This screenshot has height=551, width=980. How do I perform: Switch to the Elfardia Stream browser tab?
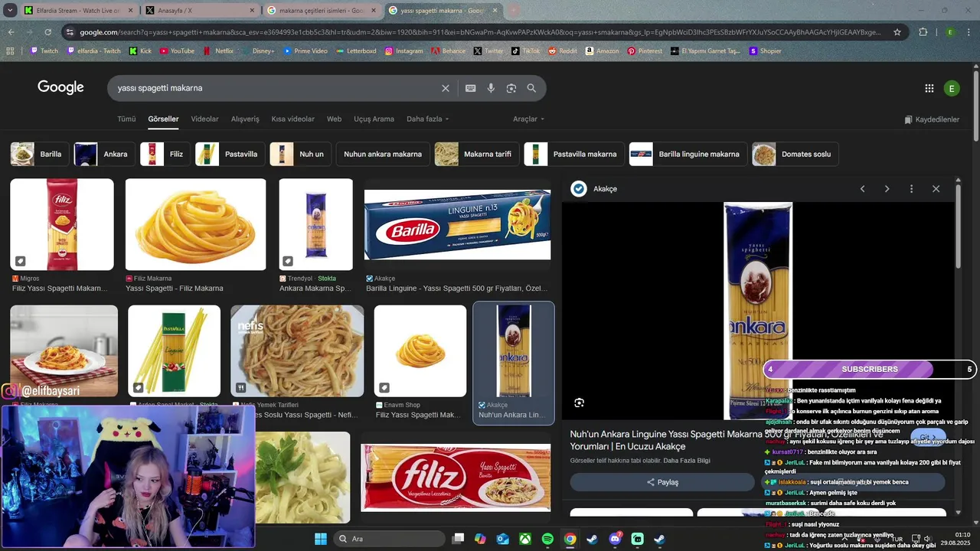[77, 11]
